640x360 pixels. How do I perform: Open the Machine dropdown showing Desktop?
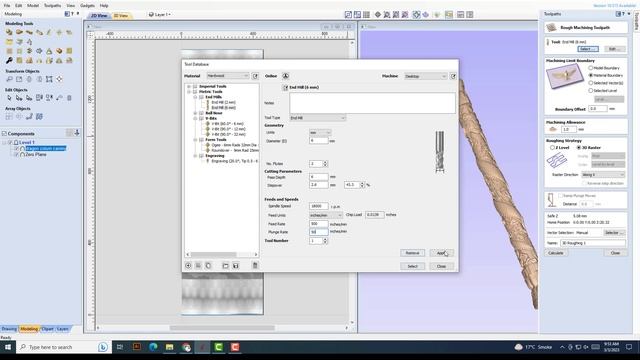(x=426, y=76)
